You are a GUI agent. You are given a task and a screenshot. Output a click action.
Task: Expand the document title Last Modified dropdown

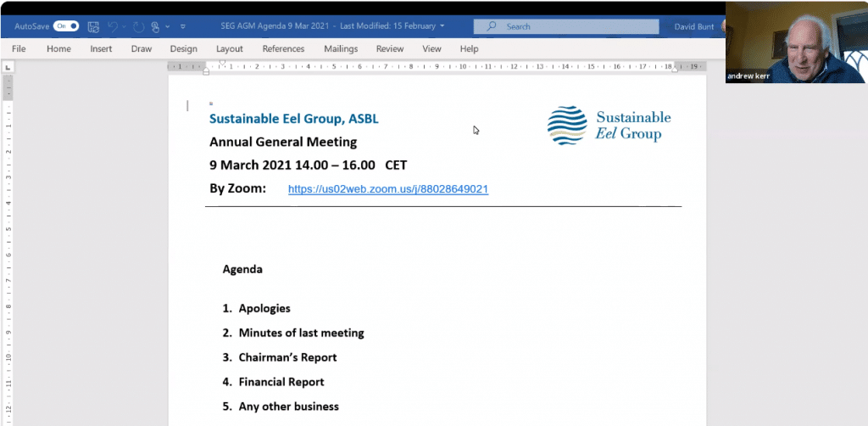click(442, 26)
